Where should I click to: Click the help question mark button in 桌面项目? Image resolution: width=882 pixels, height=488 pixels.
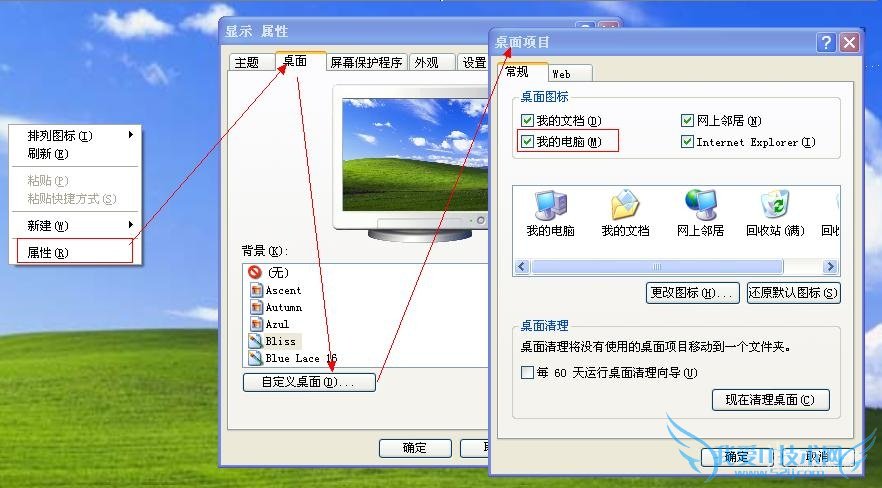coord(826,43)
